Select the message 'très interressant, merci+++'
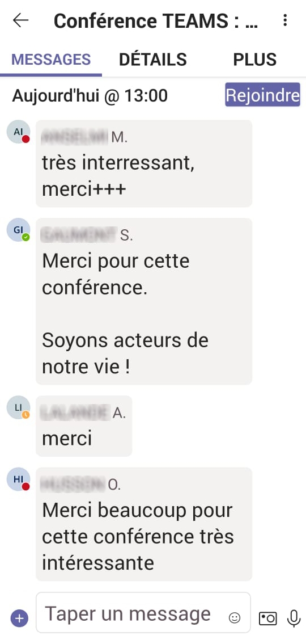The width and height of the screenshot is (306, 644). (144, 163)
